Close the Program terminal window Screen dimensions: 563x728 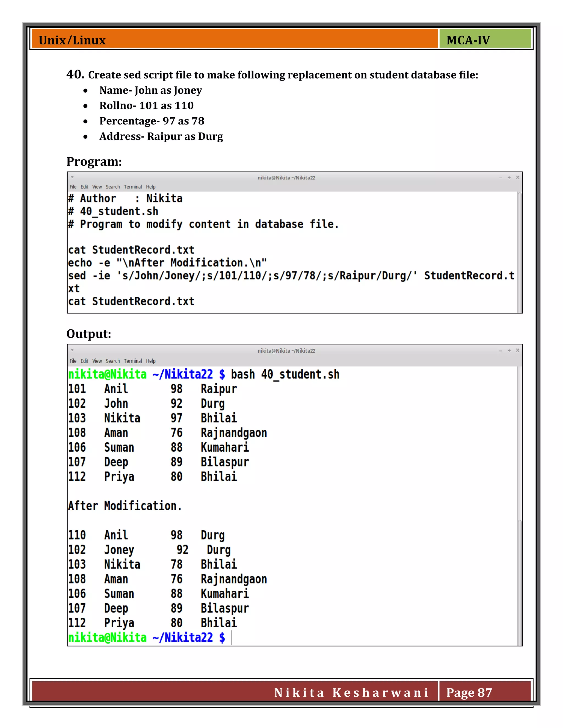click(518, 177)
